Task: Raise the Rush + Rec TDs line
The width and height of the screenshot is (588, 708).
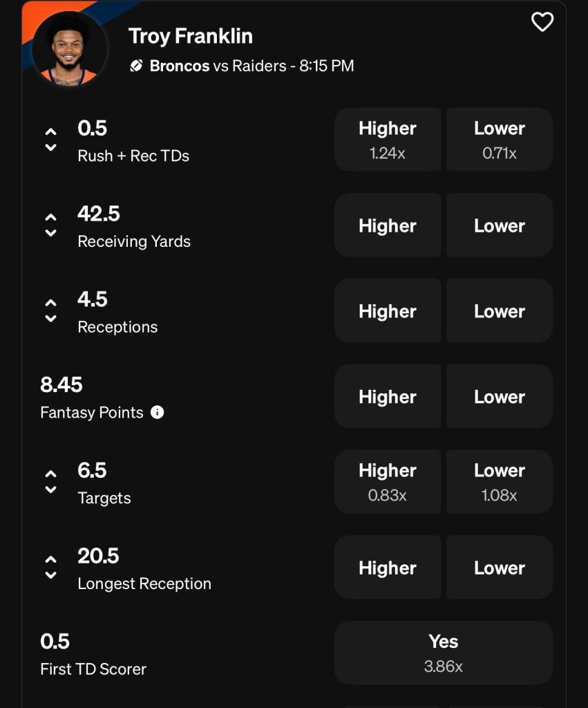Action: (50, 131)
